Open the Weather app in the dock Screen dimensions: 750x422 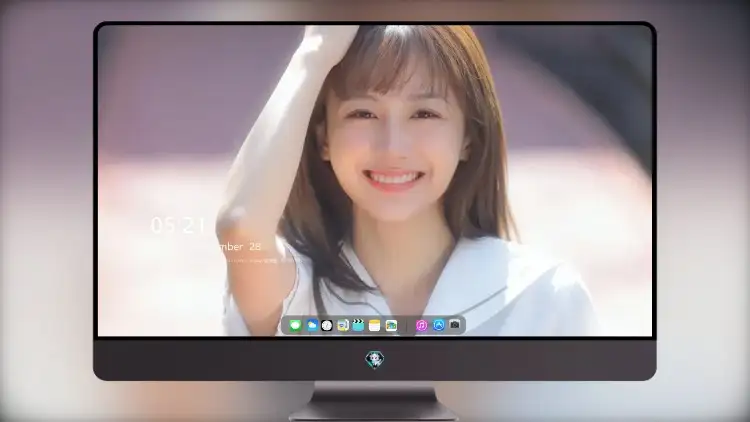pyautogui.click(x=311, y=325)
